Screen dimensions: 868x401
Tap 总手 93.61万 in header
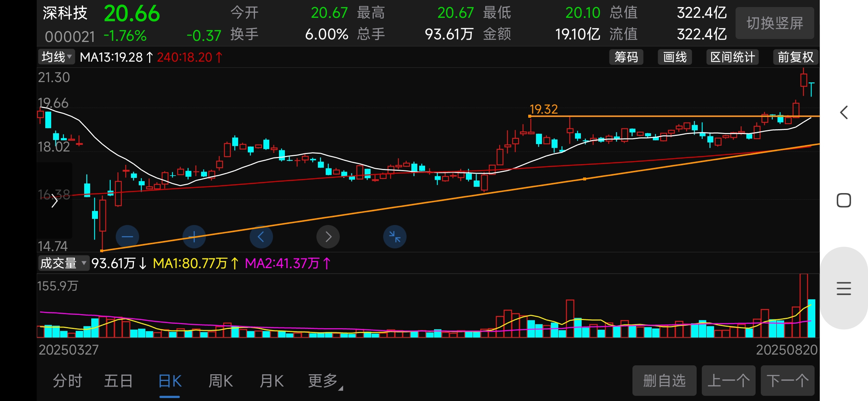tap(415, 35)
